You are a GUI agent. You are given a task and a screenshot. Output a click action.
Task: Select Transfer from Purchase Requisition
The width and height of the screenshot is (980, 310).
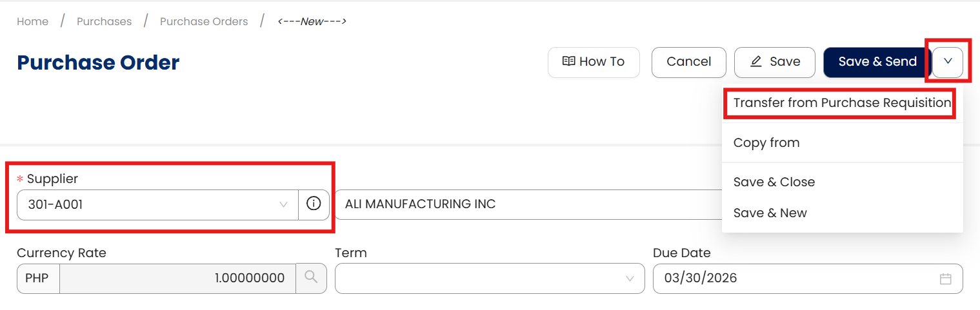click(x=841, y=103)
